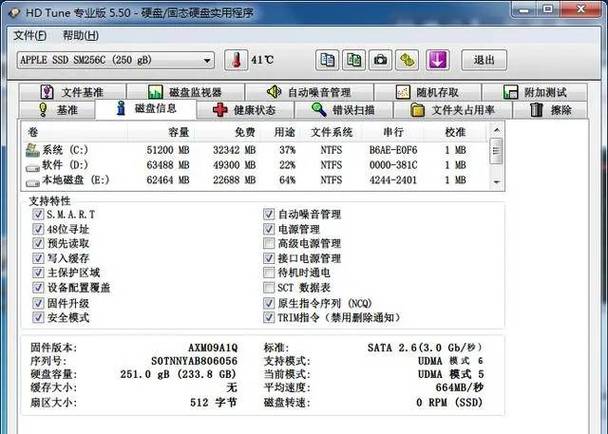
Task: Click the copy screenshot to clipboard icon
Action: click(354, 60)
